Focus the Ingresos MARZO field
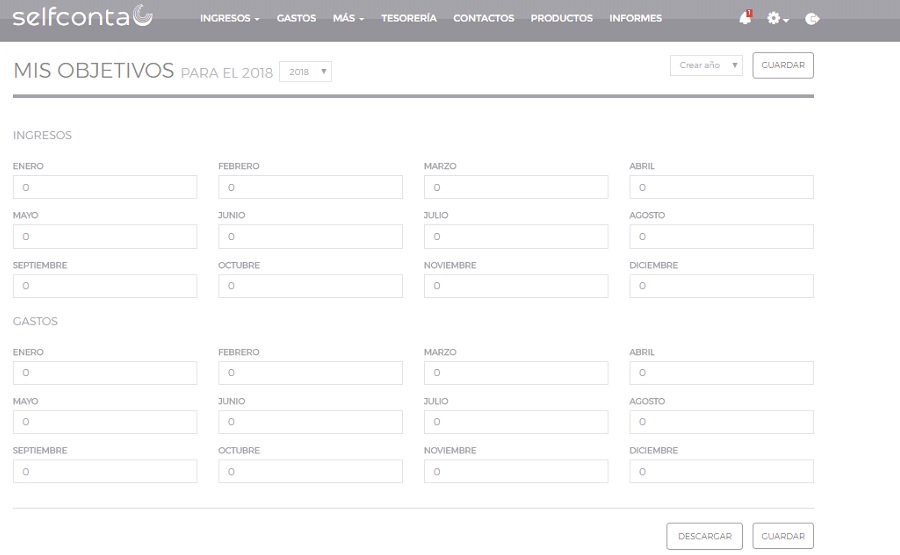The width and height of the screenshot is (900, 555). pos(516,187)
